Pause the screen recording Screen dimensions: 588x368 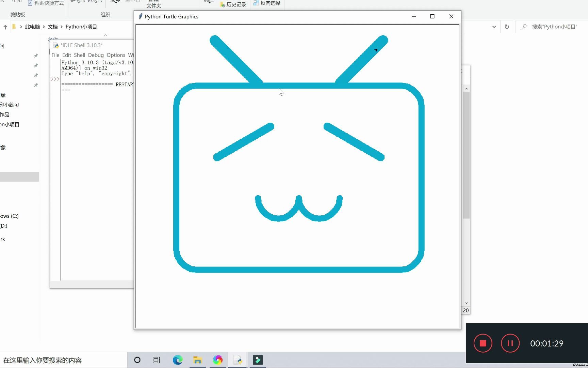pos(510,343)
